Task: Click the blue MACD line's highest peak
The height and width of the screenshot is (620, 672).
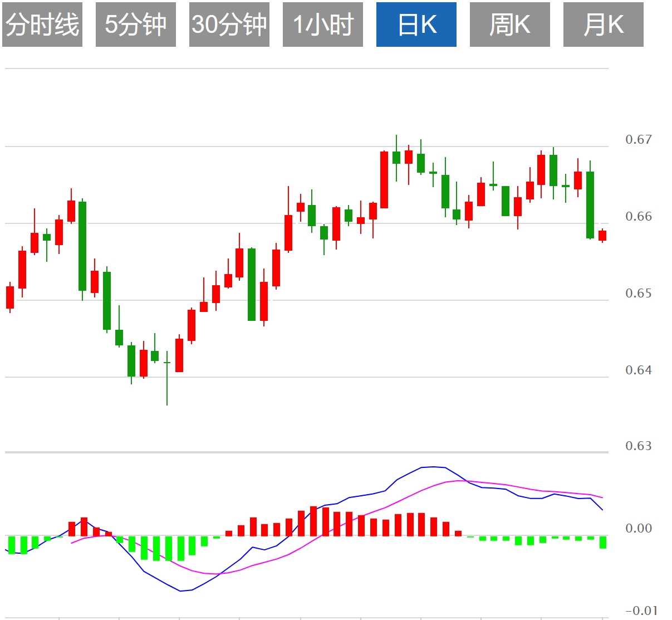Action: coord(433,467)
